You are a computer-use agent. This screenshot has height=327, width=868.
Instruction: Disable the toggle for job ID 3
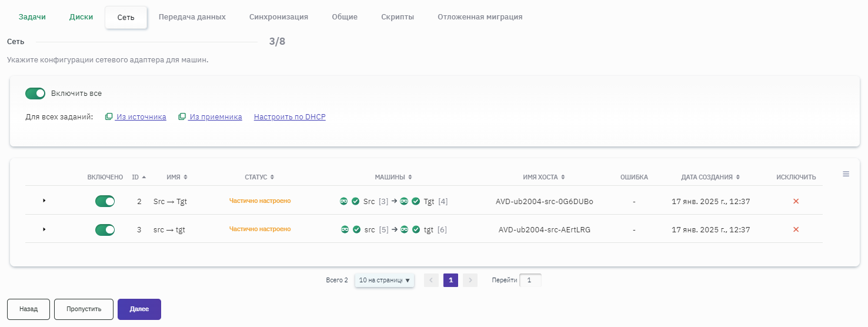pos(105,230)
